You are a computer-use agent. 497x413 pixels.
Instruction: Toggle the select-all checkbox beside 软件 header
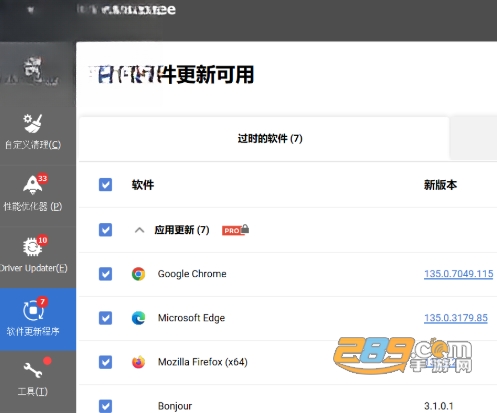[105, 184]
